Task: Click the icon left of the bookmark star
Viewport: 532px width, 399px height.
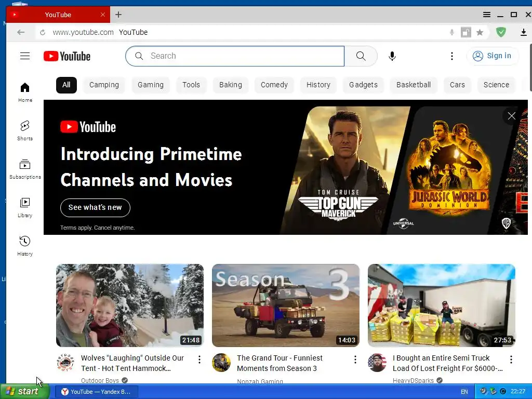Action: tap(465, 32)
